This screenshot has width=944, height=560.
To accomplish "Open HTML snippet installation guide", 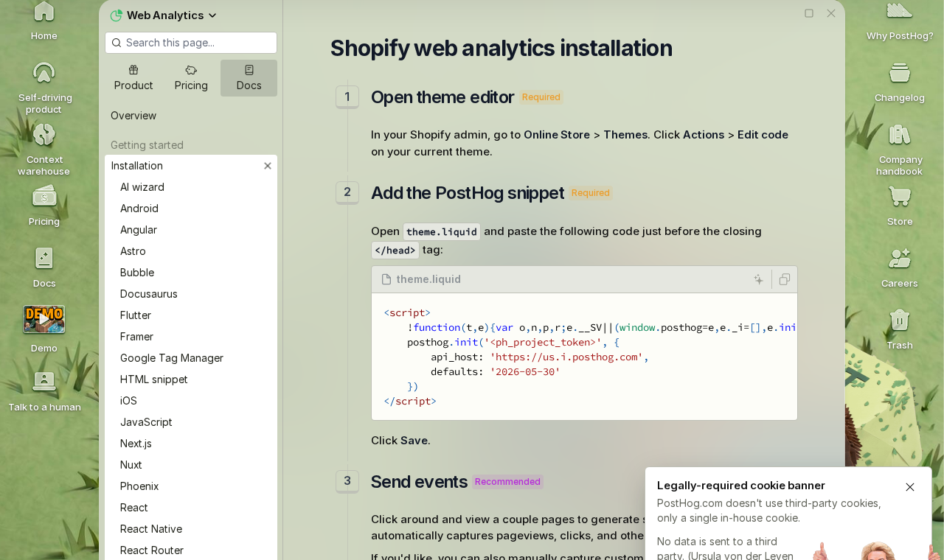I will pos(154,379).
